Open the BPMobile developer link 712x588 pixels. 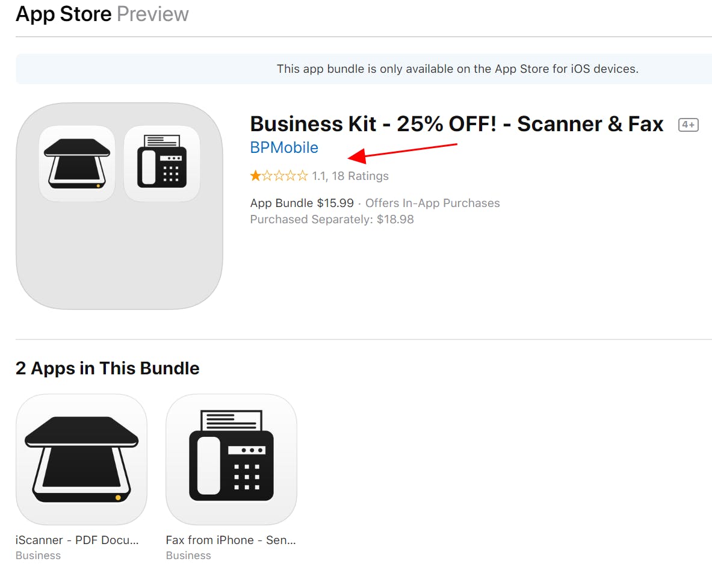coord(284,147)
